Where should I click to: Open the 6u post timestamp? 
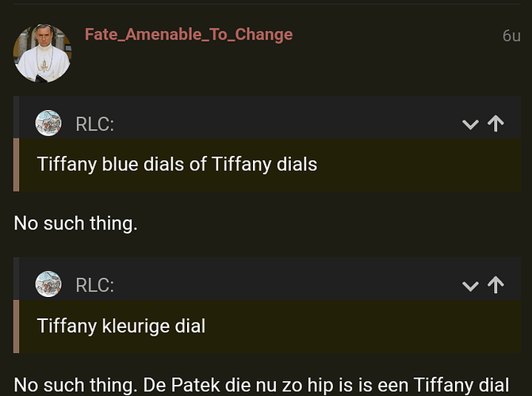(x=511, y=36)
